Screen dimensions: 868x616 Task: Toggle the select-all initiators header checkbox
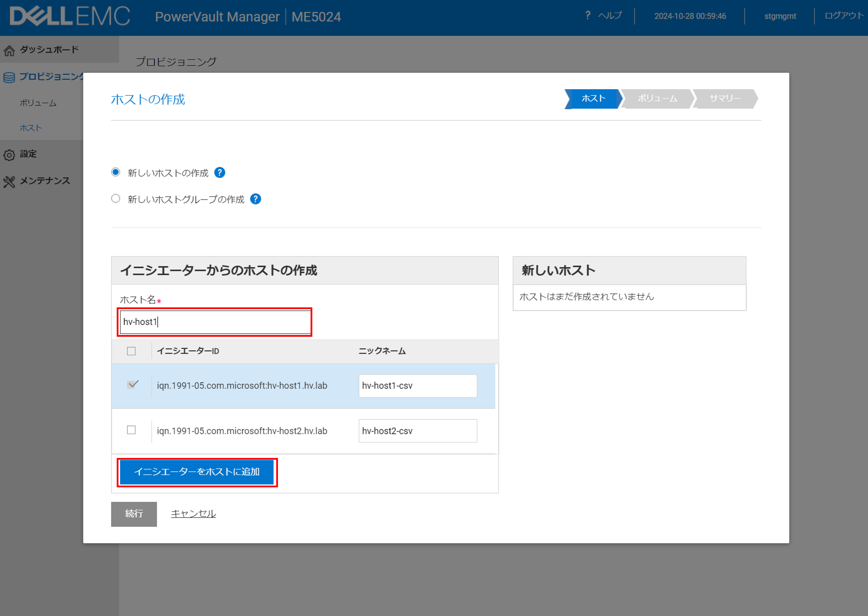131,351
